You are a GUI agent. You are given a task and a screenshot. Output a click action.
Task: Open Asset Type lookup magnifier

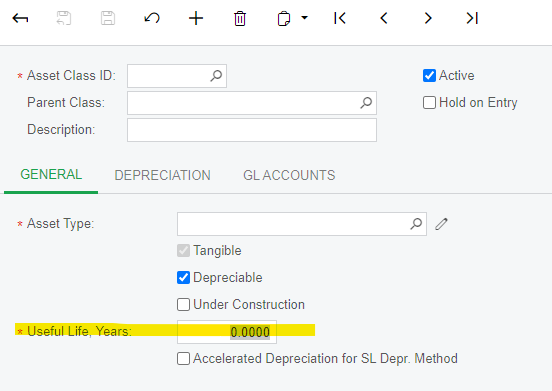tap(416, 224)
